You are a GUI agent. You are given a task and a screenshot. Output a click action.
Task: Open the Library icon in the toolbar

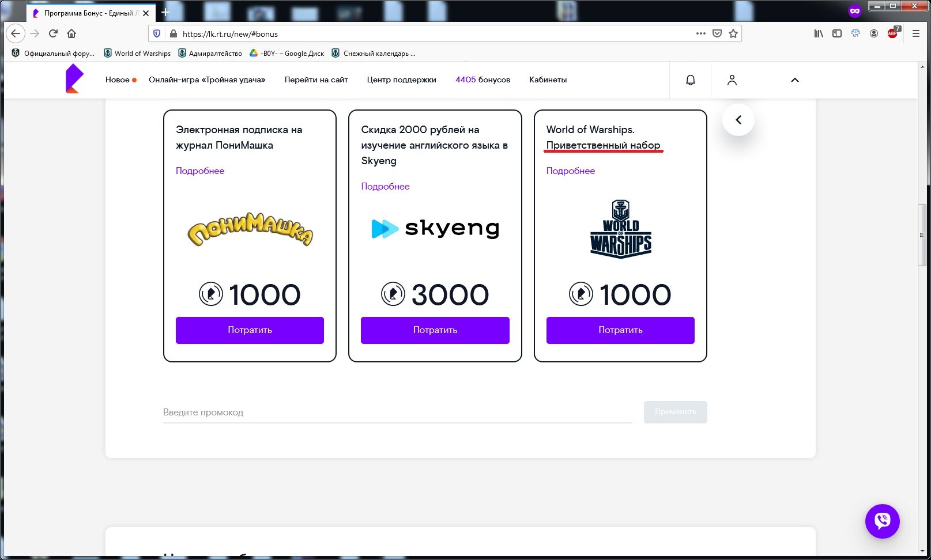coord(819,33)
